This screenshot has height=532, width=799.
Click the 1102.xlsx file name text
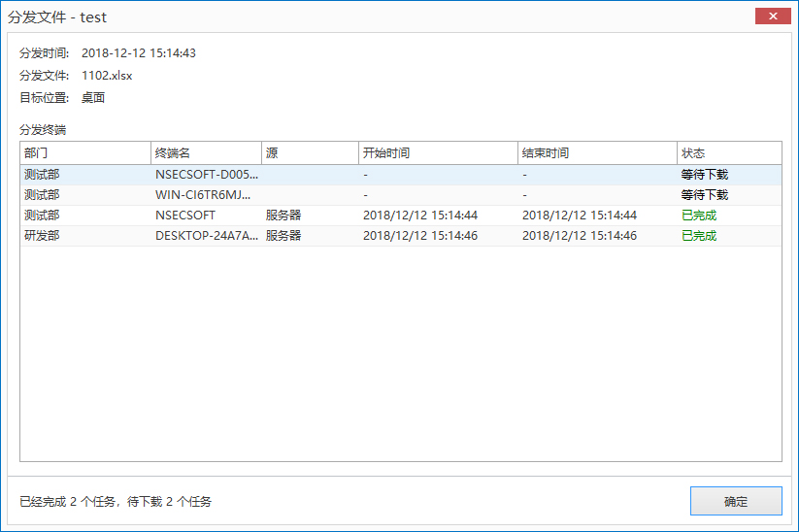point(107,75)
